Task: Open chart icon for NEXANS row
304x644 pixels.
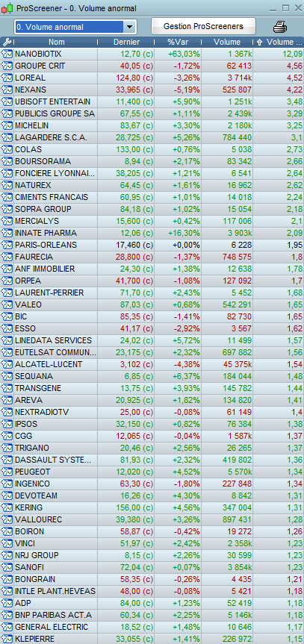Action: click(x=7, y=90)
